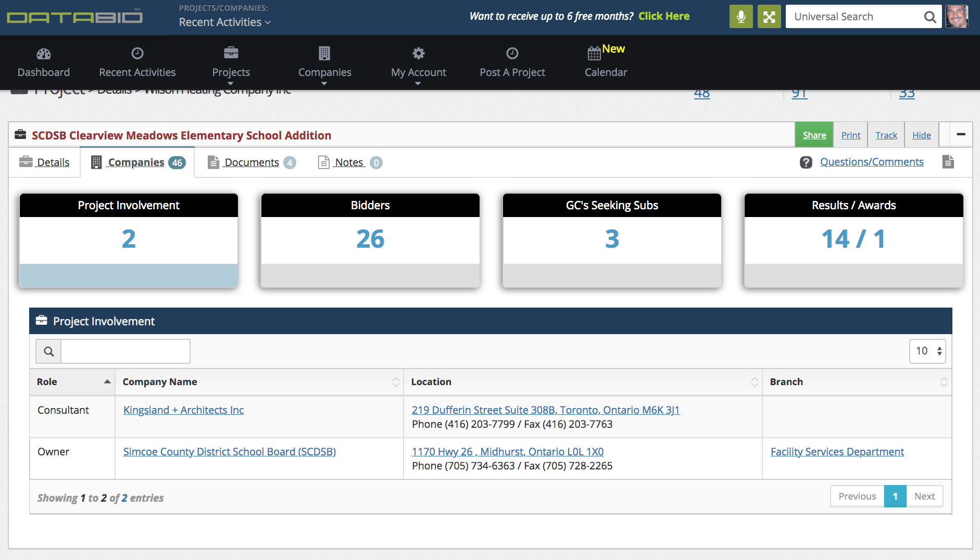The image size is (980, 560).
Task: Sort by Branch column
Action: [x=857, y=382]
